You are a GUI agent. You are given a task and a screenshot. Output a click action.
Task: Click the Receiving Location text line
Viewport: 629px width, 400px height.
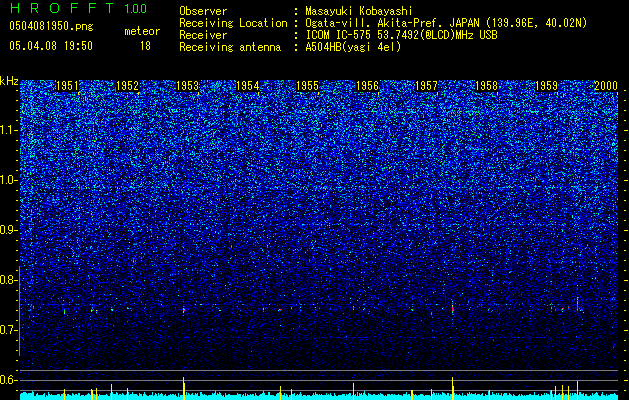[x=383, y=23]
